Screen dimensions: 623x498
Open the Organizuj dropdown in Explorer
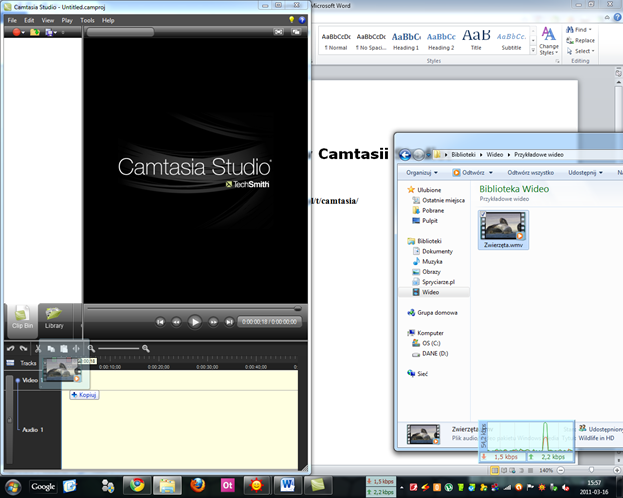click(422, 172)
